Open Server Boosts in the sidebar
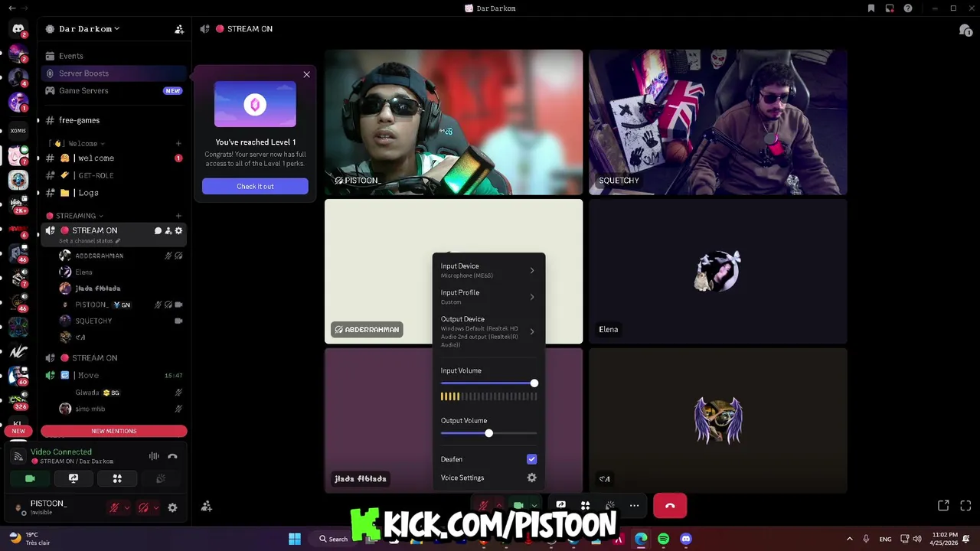Image resolution: width=980 pixels, height=551 pixels. [113, 73]
